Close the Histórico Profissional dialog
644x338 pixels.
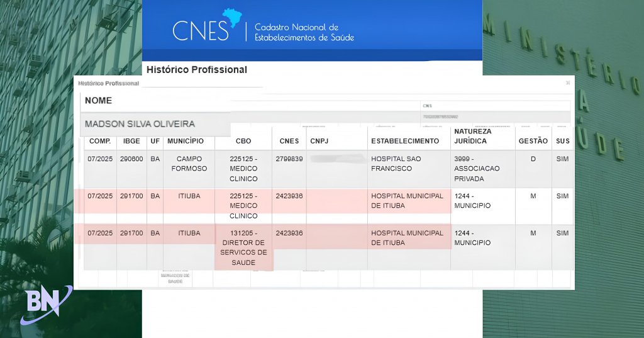pyautogui.click(x=567, y=82)
